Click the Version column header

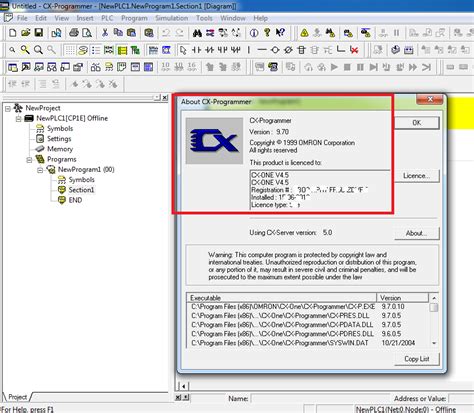pyautogui.click(x=402, y=298)
